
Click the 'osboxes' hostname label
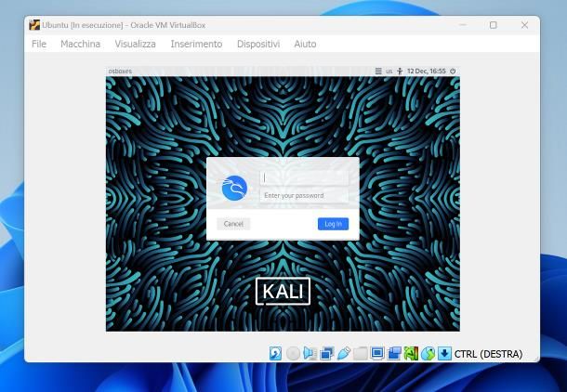click(120, 72)
